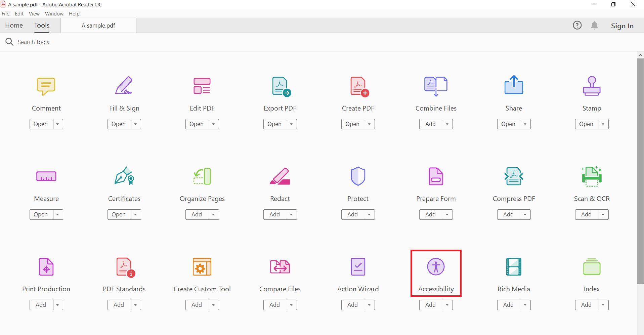Screen dimensions: 644x335
Task: Click the vertical scrollbar thumb
Action: [640, 171]
